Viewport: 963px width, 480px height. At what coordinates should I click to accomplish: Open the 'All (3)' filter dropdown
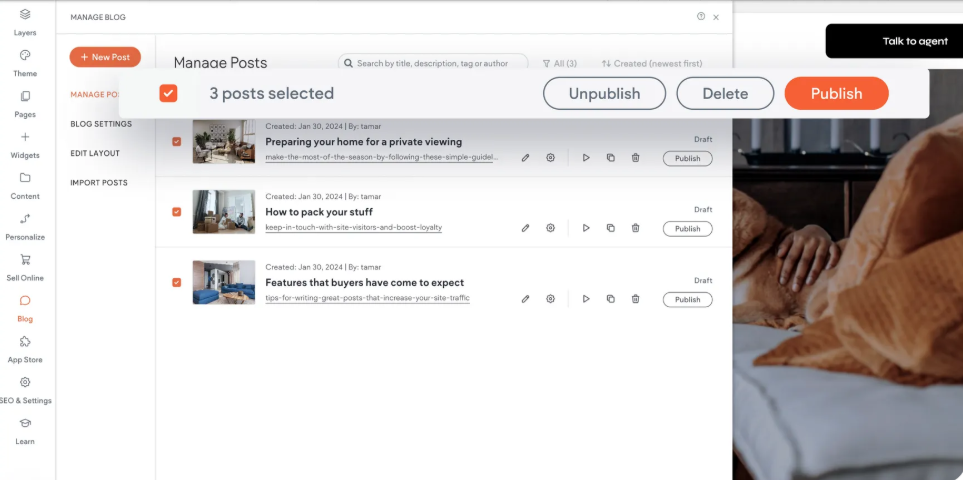click(x=559, y=63)
